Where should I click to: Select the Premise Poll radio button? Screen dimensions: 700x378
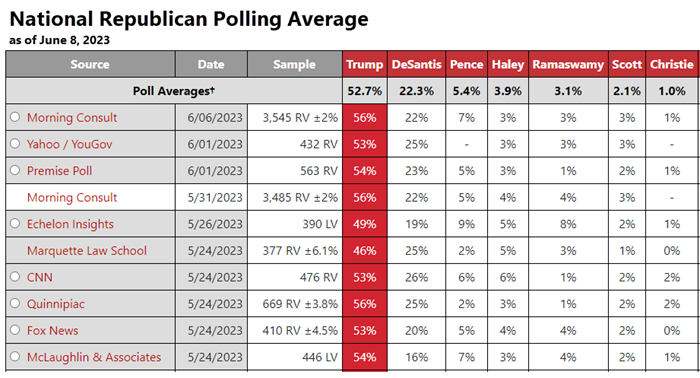15,170
